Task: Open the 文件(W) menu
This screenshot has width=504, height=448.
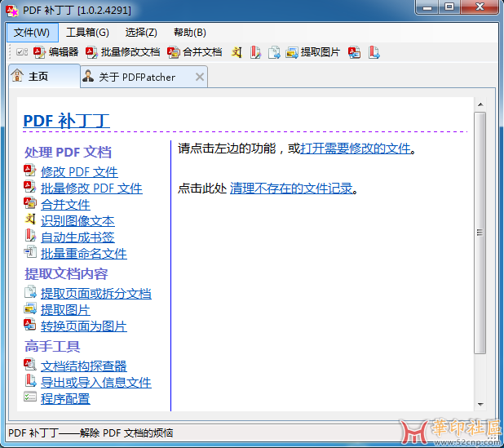Action: click(32, 33)
